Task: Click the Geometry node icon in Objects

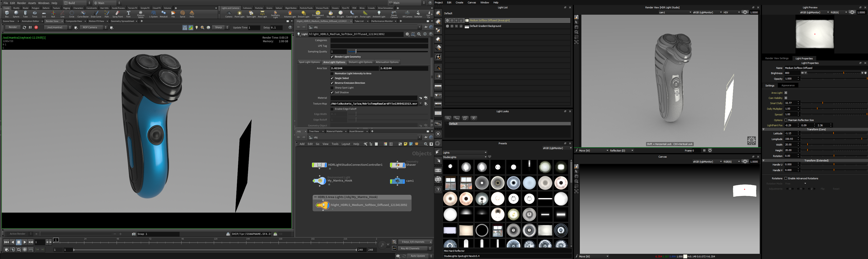Action: pos(397,165)
